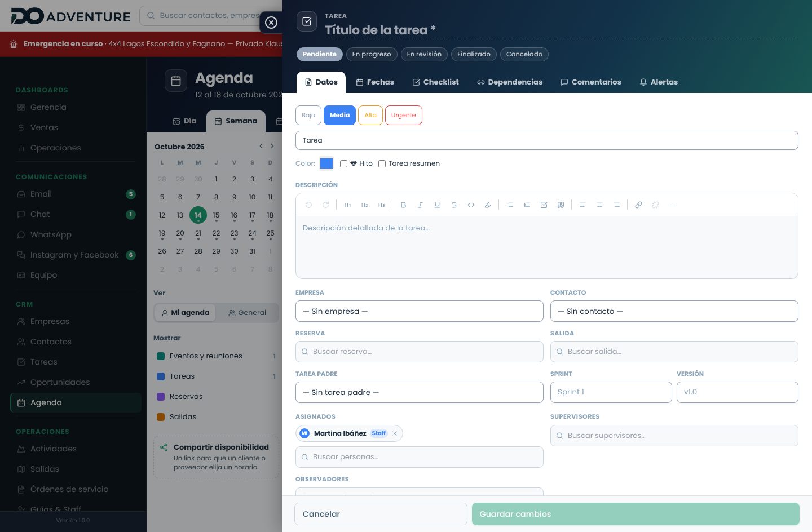Image resolution: width=812 pixels, height=532 pixels.
Task: Check the Tarea resumen option
Action: (382, 163)
